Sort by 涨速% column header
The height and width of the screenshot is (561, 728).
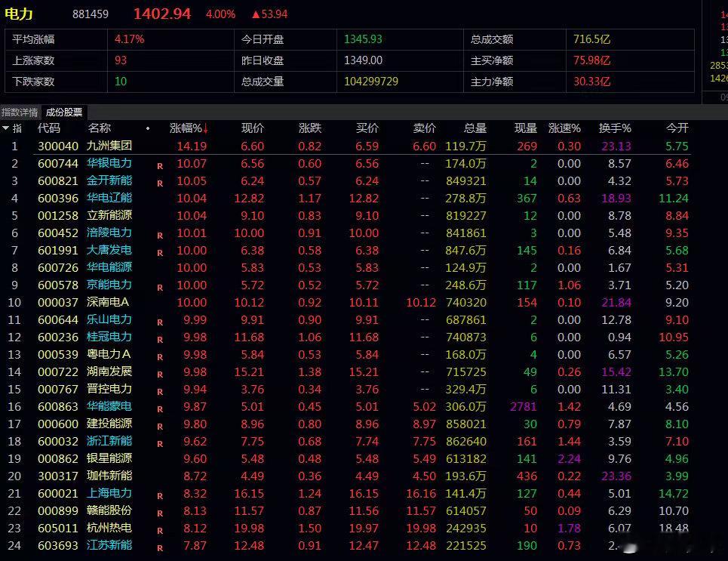coord(564,128)
